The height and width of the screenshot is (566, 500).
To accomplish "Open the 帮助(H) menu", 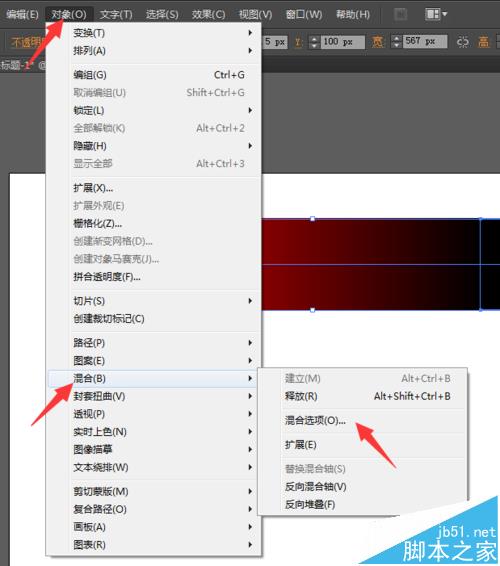I will point(353,14).
